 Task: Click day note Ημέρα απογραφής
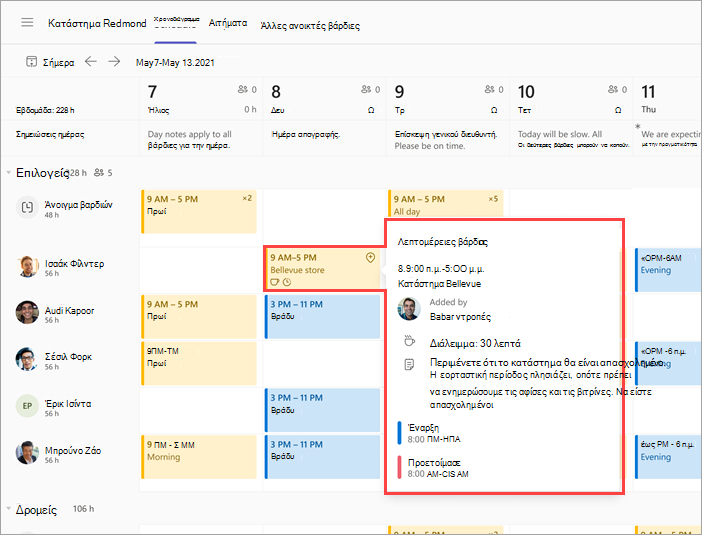pyautogui.click(x=306, y=134)
